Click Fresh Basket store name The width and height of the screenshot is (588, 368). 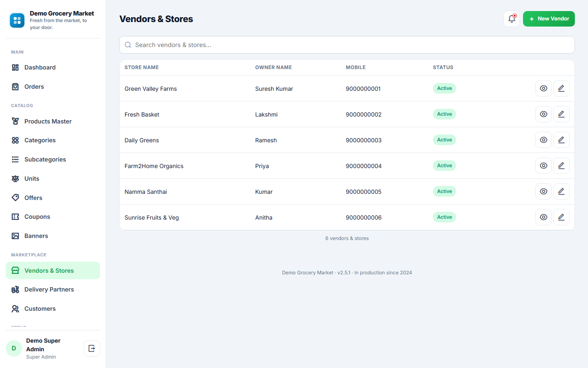[142, 114]
